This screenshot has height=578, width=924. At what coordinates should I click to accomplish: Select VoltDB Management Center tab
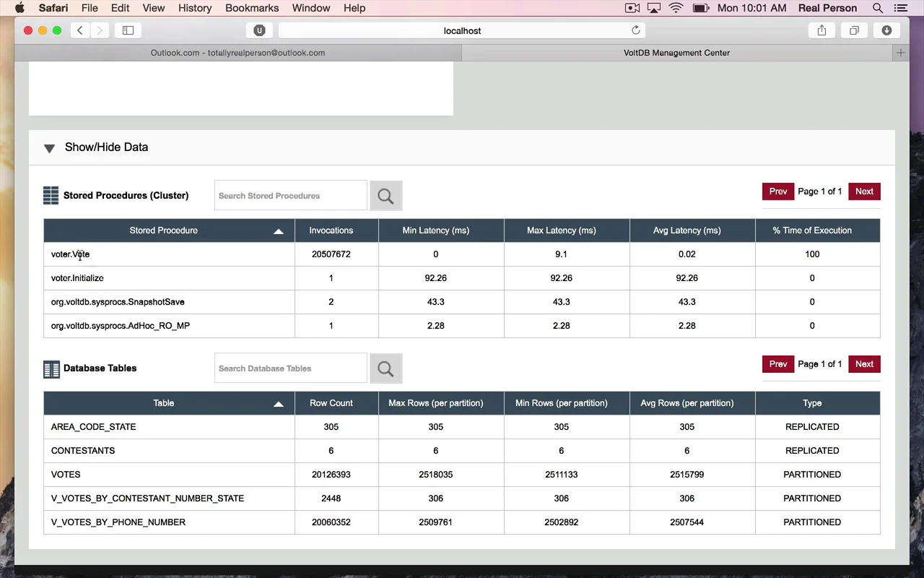676,53
